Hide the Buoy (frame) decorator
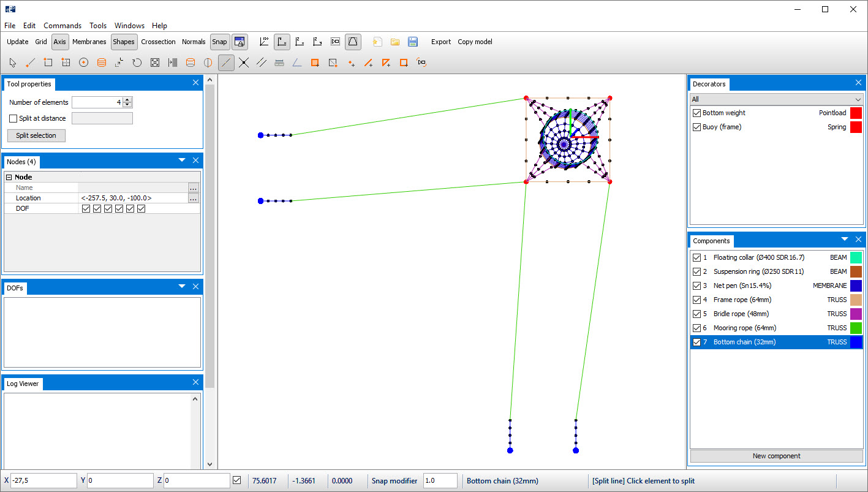The image size is (868, 492). [x=696, y=127]
